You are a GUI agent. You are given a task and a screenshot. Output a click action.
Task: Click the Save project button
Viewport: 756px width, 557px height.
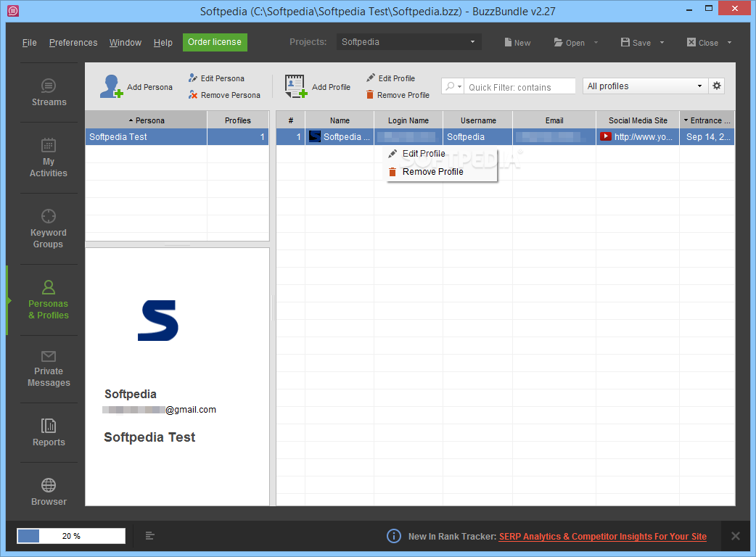(636, 42)
